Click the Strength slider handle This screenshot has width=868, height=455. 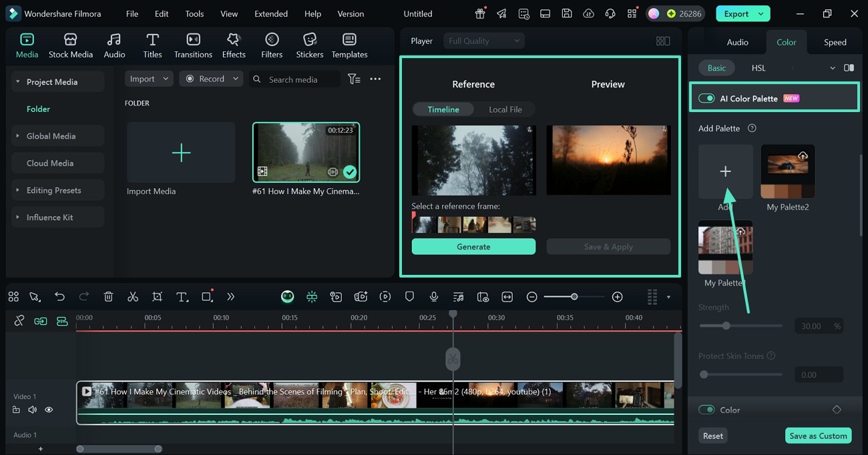(x=726, y=326)
